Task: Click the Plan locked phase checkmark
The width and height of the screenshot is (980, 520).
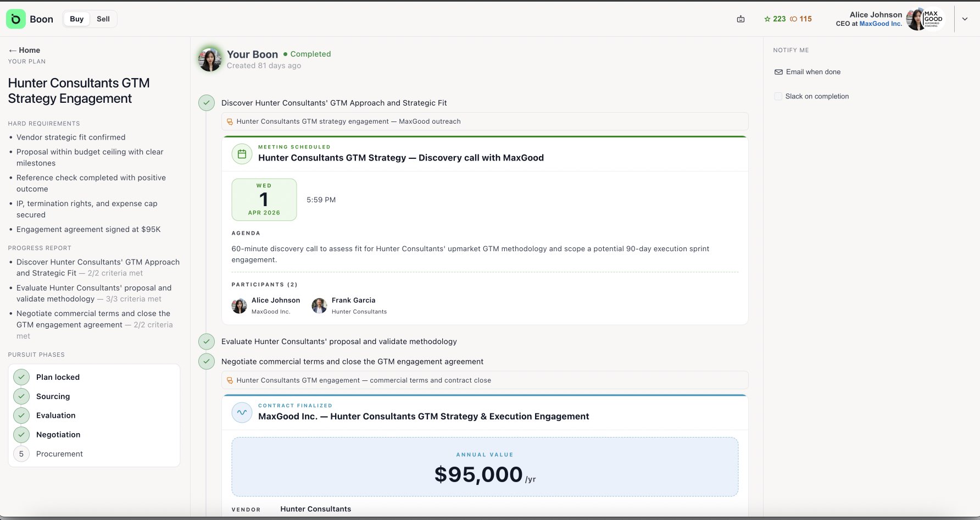Action: click(x=21, y=377)
